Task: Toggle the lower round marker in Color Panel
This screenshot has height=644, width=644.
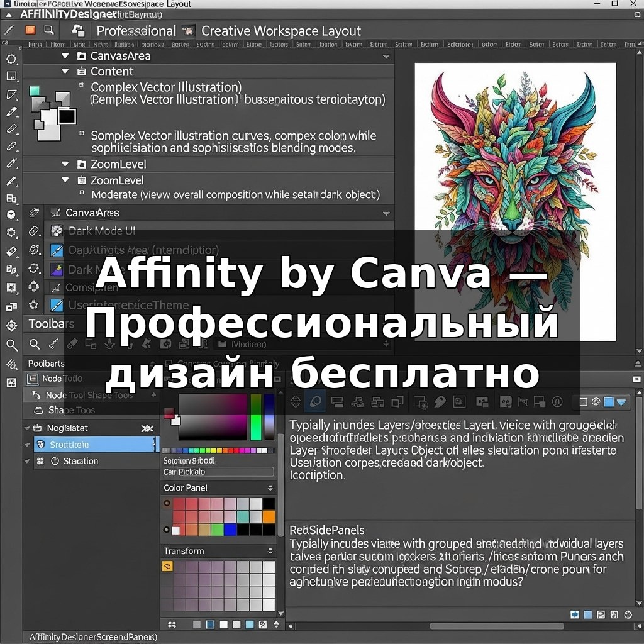Action: [166, 530]
